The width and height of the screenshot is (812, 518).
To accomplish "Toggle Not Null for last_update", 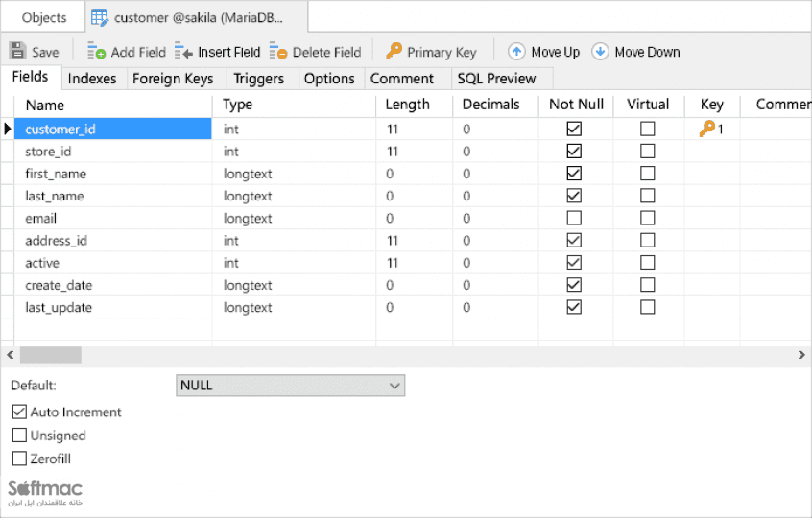I will point(574,307).
